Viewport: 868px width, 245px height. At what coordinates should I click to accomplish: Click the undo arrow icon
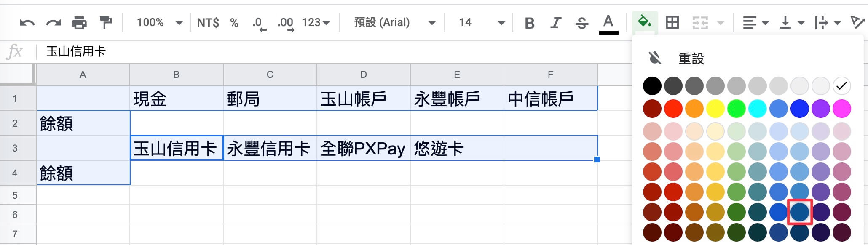(27, 23)
